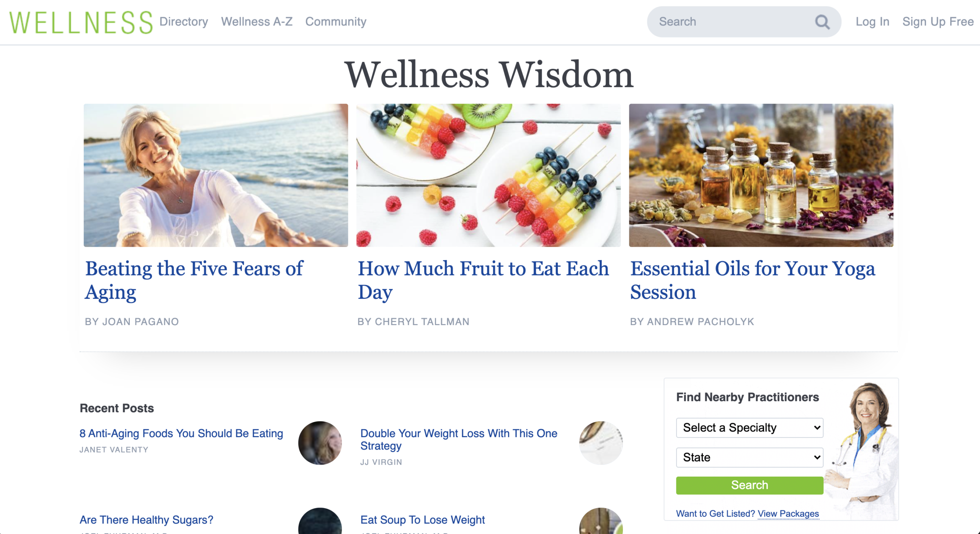Expand the Select a Specialty dropdown
The width and height of the screenshot is (980, 534).
point(750,428)
